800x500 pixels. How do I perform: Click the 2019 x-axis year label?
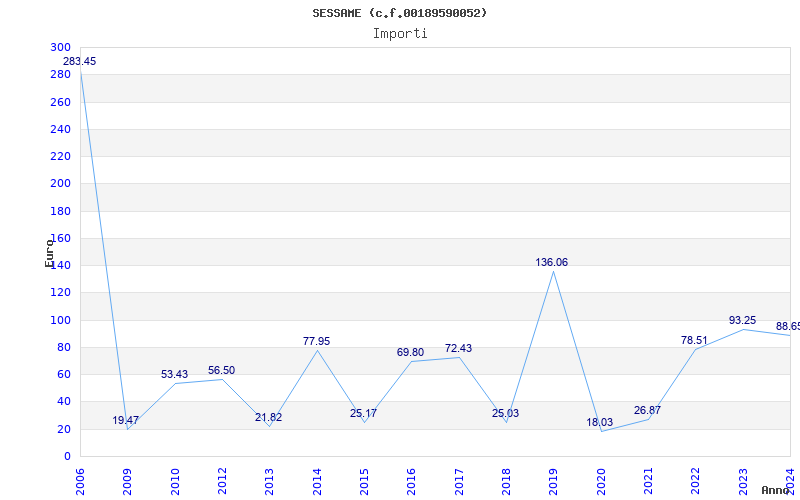click(553, 481)
